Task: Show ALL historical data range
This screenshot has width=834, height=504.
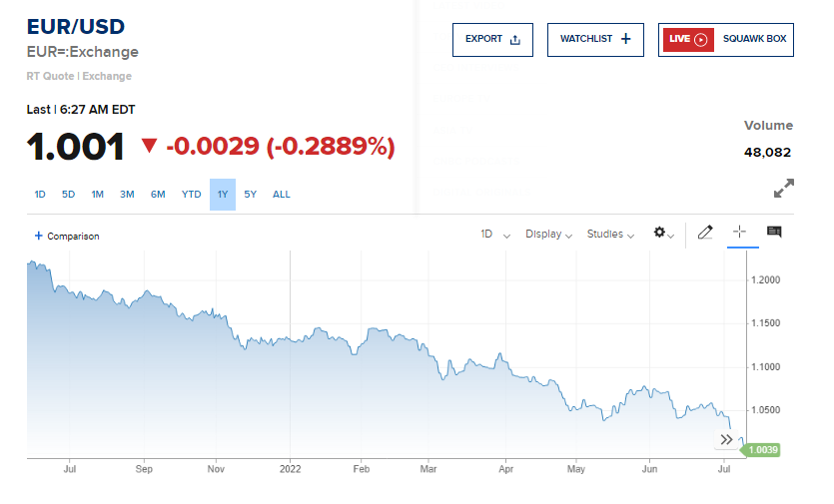Action: (282, 195)
